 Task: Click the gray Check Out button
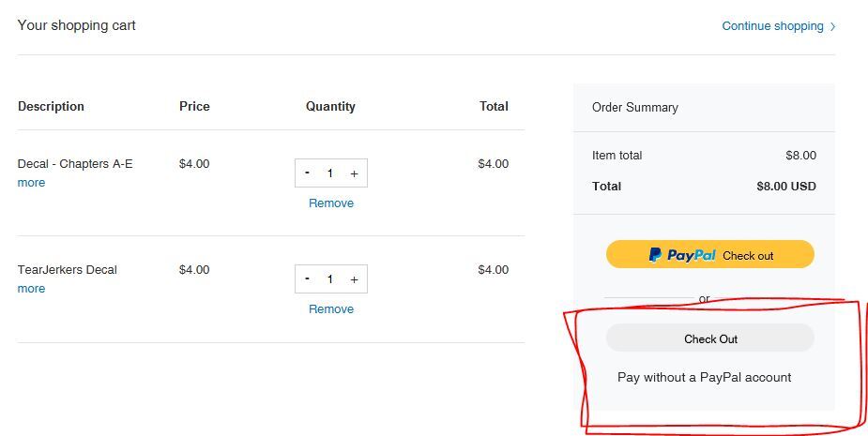click(709, 338)
